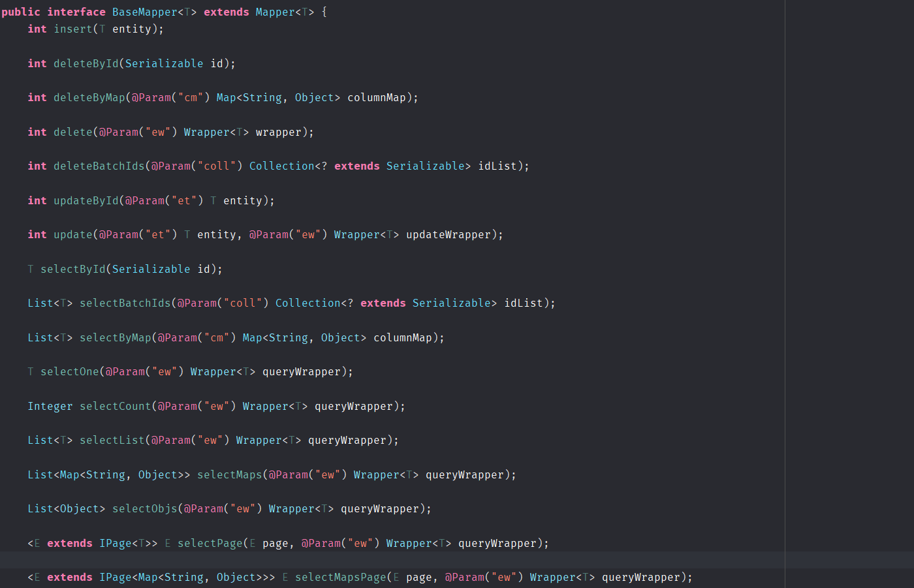Click the selectMaps method name
The height and width of the screenshot is (588, 914).
pyautogui.click(x=230, y=474)
